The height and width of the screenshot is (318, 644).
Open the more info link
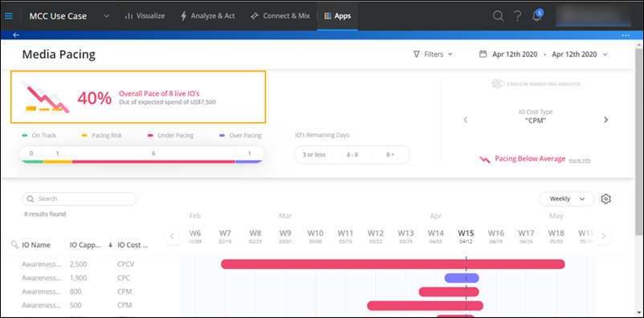(580, 161)
